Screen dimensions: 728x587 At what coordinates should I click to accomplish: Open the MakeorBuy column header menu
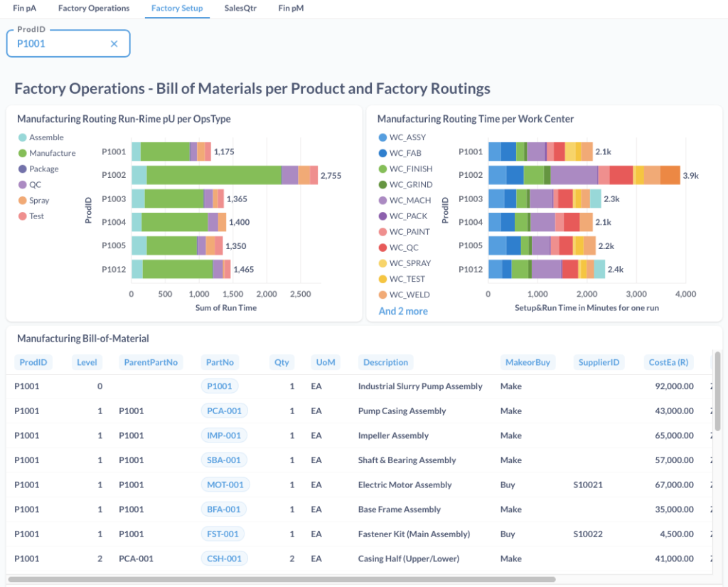527,363
